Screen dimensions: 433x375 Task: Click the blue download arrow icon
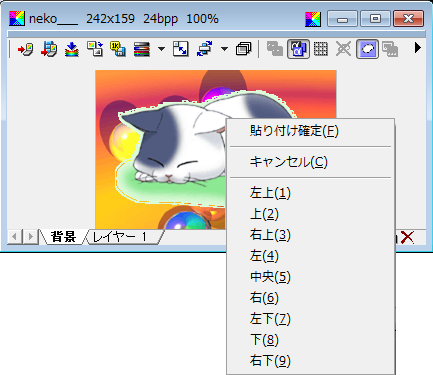(x=72, y=49)
